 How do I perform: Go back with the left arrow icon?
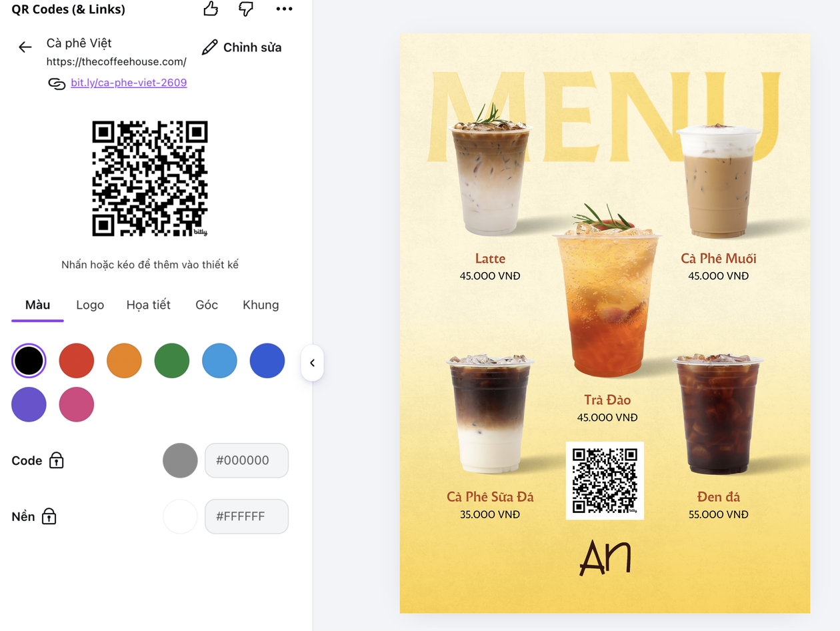(x=25, y=47)
